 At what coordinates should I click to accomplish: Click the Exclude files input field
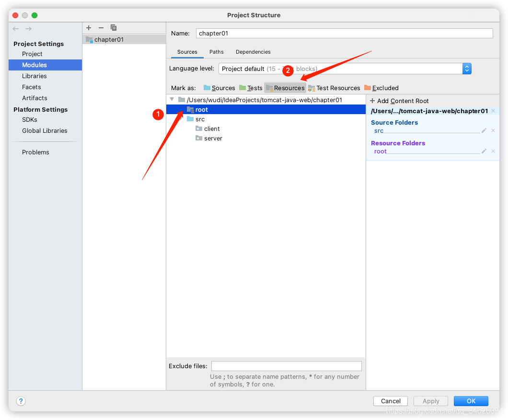(x=286, y=366)
